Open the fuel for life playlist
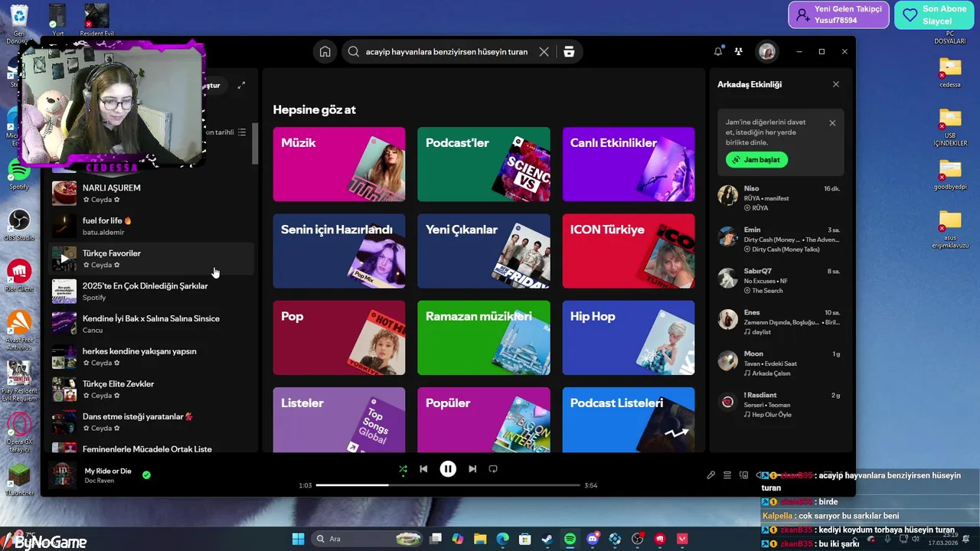The height and width of the screenshot is (551, 980). (x=152, y=226)
